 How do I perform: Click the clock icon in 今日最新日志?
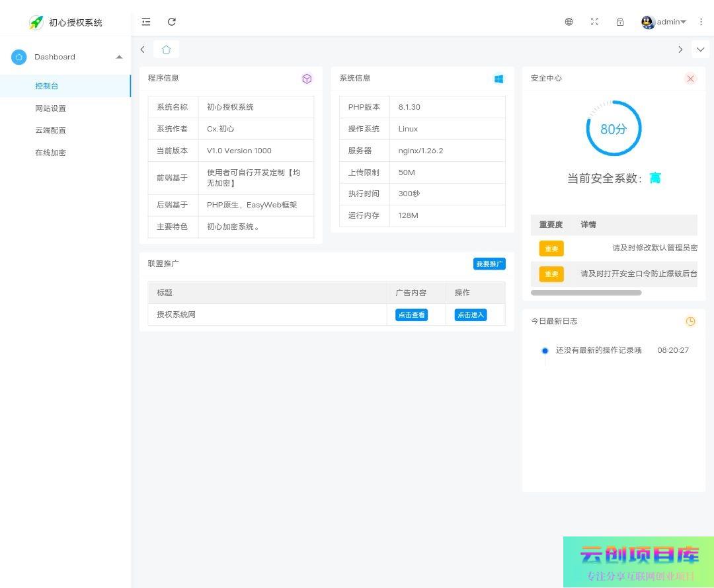tap(690, 321)
